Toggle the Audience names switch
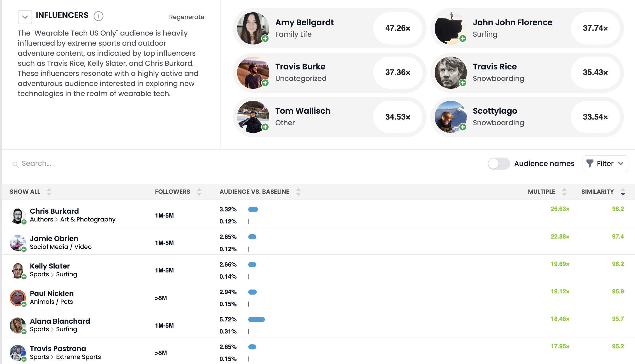This screenshot has width=635, height=364. coord(499,164)
